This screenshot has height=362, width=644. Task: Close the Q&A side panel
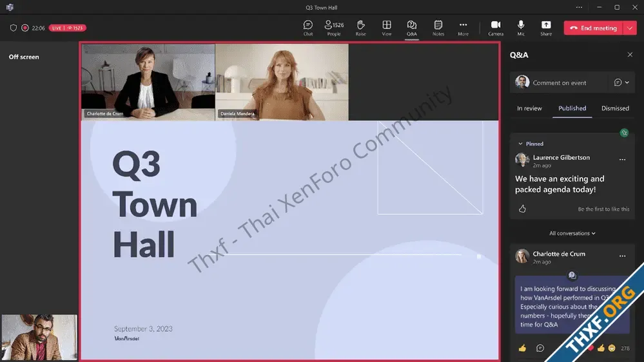click(630, 55)
